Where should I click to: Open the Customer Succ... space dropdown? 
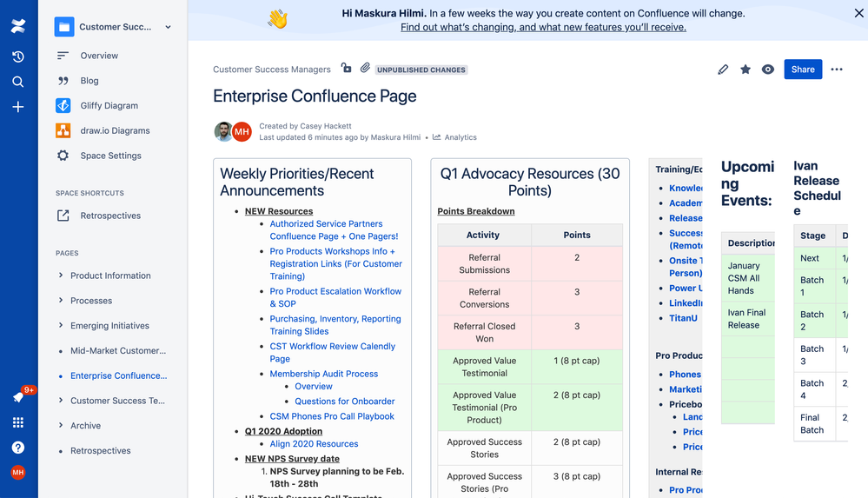click(168, 27)
